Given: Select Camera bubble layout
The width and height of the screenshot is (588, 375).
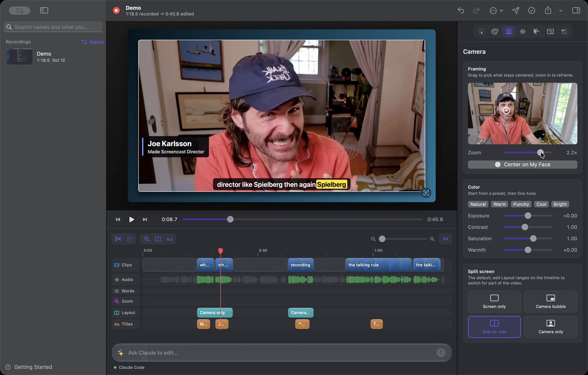Looking at the screenshot, I should click(x=551, y=302).
